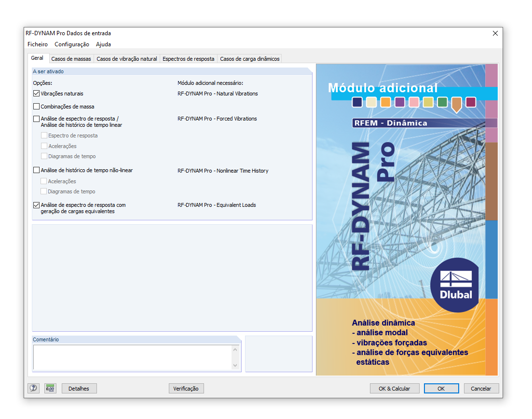Click the units and decimals icon

coord(50,388)
